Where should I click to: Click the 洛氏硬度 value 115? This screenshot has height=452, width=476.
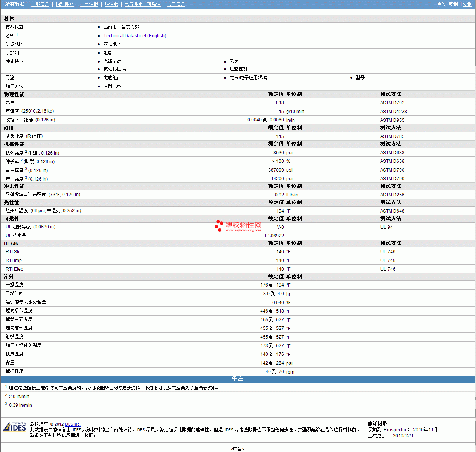(280, 136)
